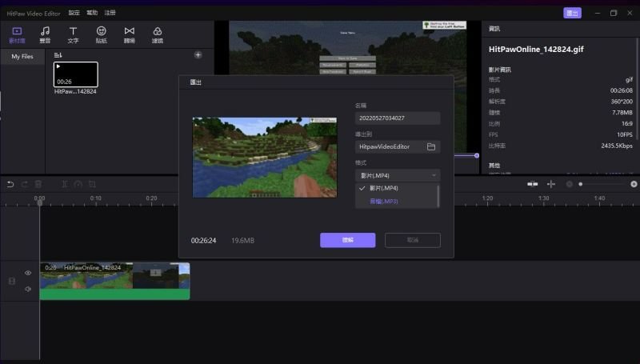Click the 0:10 mark on the timeline ruler
Viewport: 640px width, 364px height.
point(95,198)
